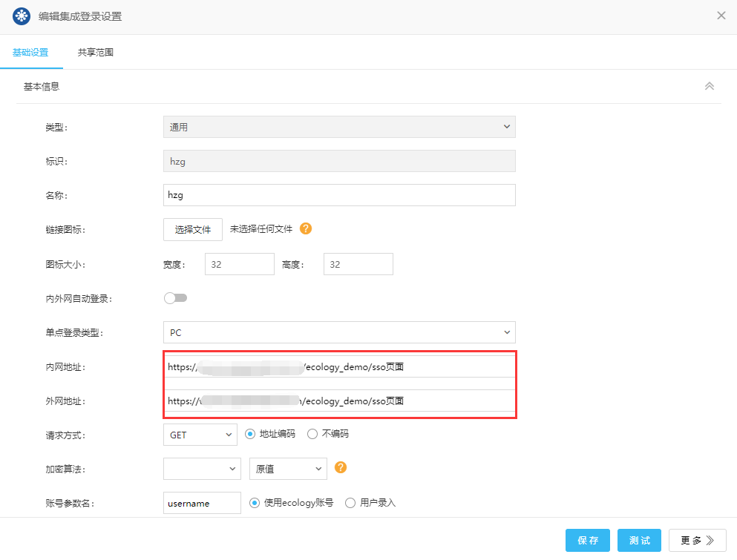
Task: Enable the 内外网自动登录 toggle switch
Action: [x=176, y=297]
